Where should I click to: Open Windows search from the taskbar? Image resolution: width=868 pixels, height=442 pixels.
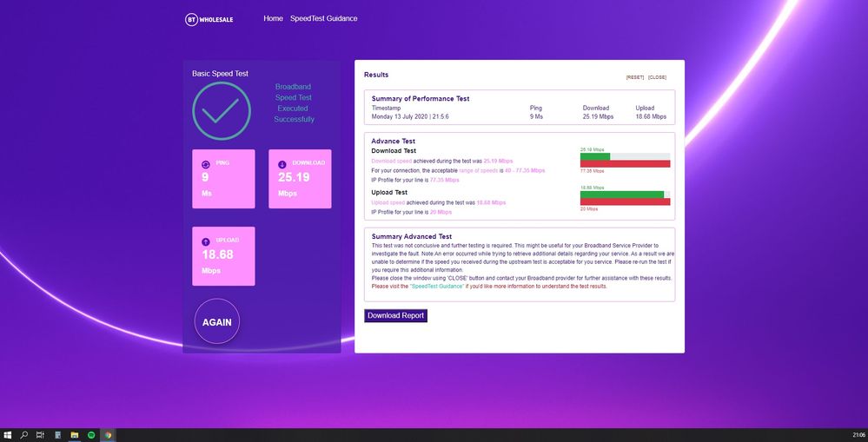point(24,434)
